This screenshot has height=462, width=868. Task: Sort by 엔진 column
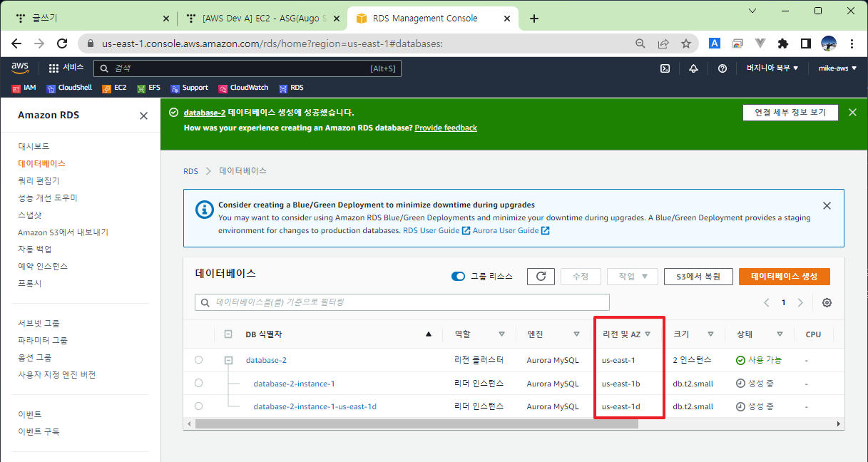(576, 334)
